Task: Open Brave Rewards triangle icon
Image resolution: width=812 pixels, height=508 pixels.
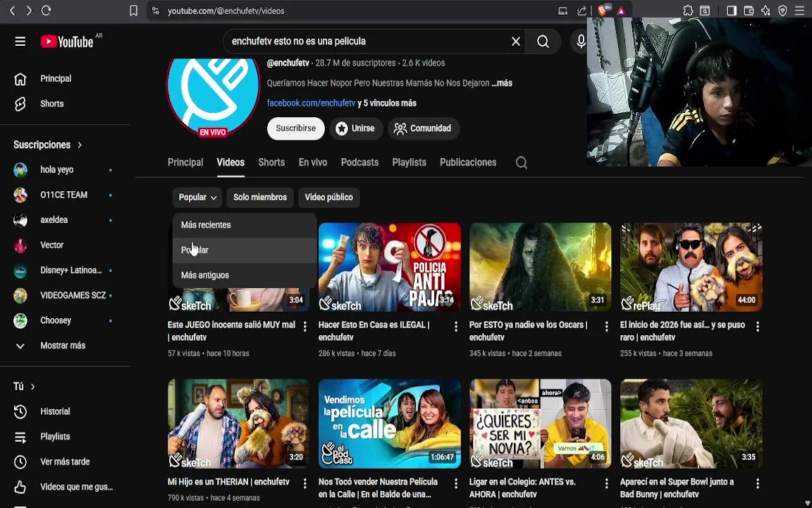Action: (622, 11)
